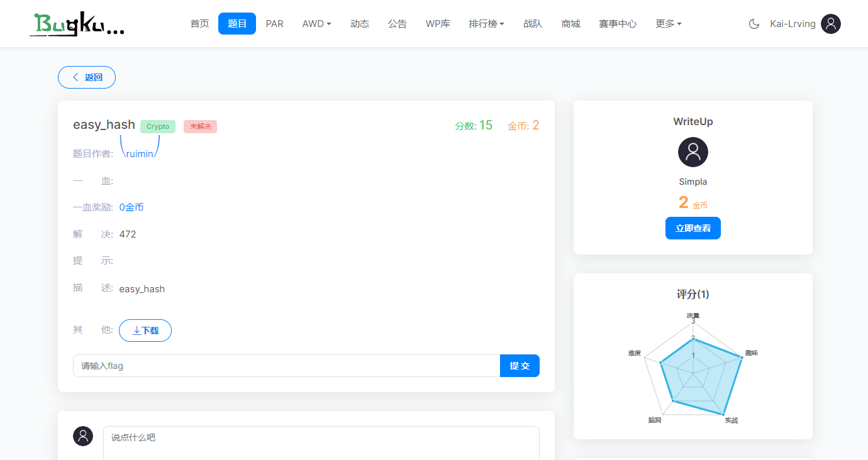The image size is (868, 460).
Task: Click the back chevron in 返回 button
Action: [x=77, y=77]
